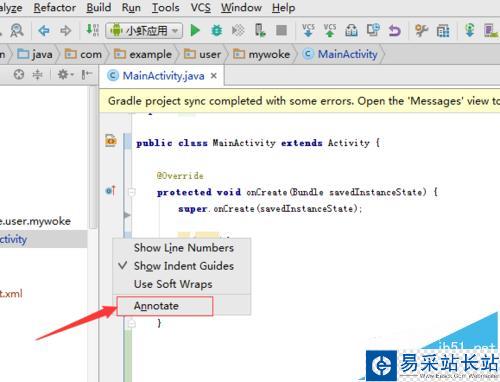Run the app with green play button
Viewport: 500px width, 382px height.
[x=195, y=31]
